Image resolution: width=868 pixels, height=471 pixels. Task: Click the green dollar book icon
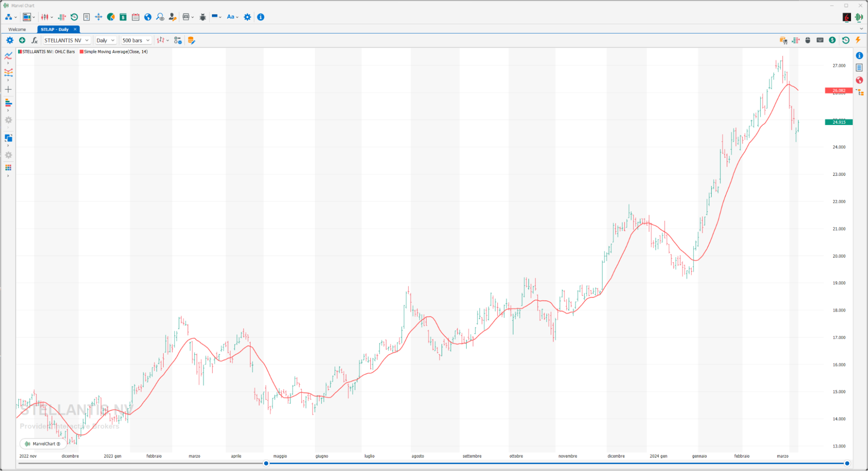point(123,17)
